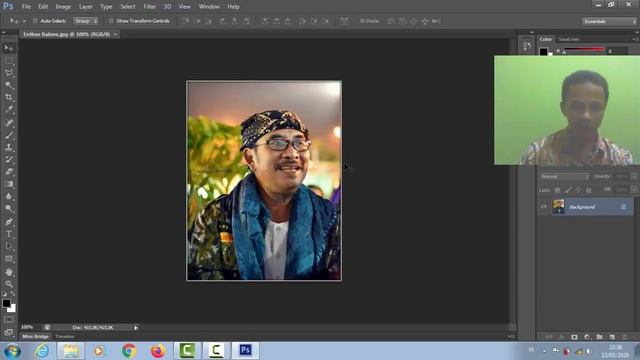Swap foreground and background colors icon
Screen dimensions: 640x360
pos(13,294)
